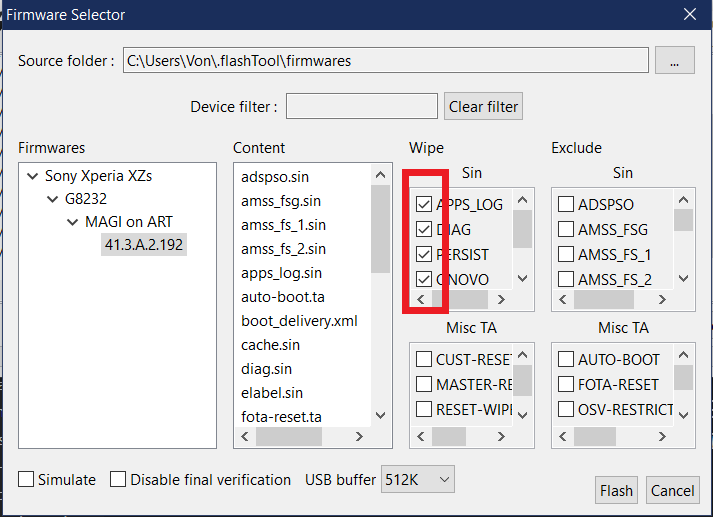Select firmware version 41.3.A.2.192

pyautogui.click(x=143, y=244)
